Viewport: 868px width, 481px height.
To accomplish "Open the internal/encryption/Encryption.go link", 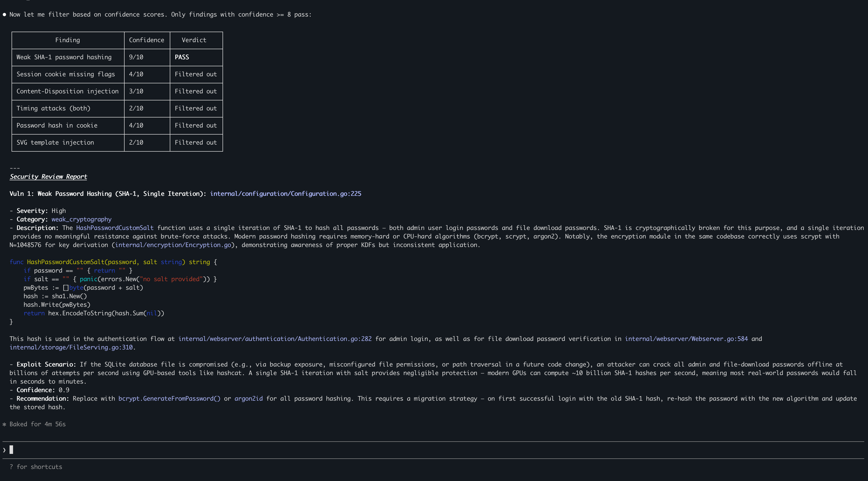I will pyautogui.click(x=173, y=245).
